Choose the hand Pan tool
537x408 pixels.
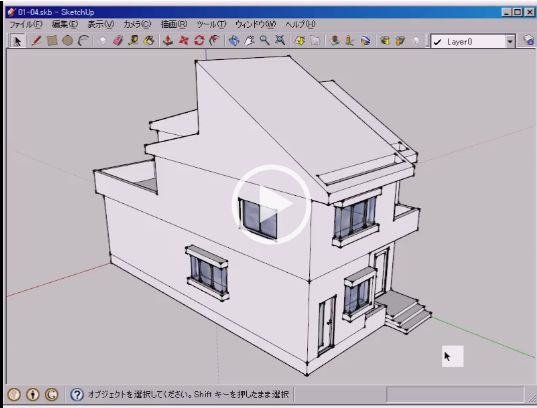249,41
